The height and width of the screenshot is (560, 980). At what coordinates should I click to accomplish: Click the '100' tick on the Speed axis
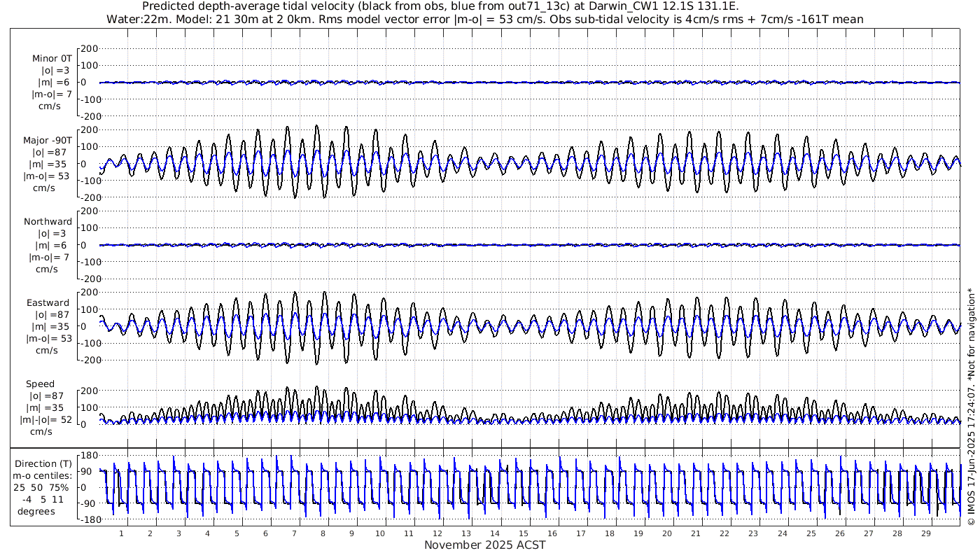pos(90,407)
